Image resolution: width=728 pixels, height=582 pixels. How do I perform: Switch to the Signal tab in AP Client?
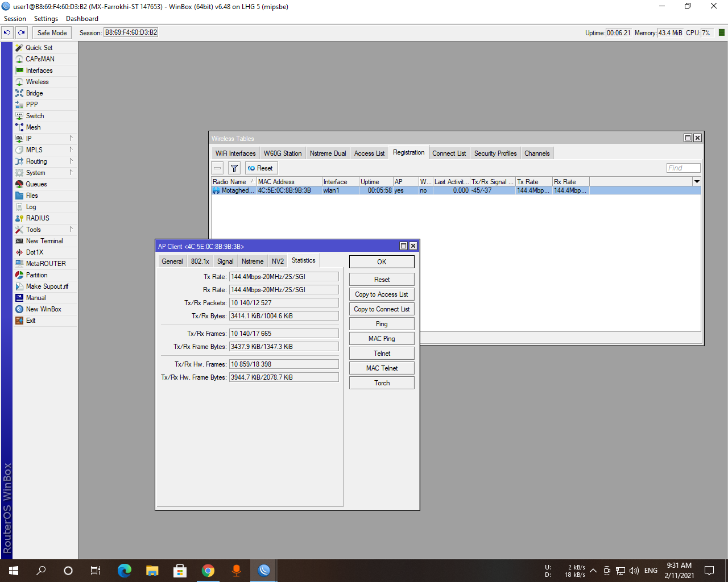(x=225, y=260)
